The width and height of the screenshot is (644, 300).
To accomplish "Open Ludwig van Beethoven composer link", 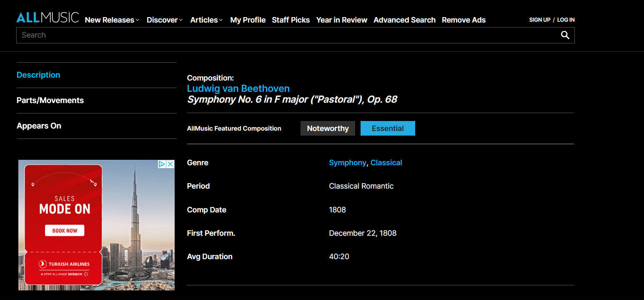I will (238, 88).
